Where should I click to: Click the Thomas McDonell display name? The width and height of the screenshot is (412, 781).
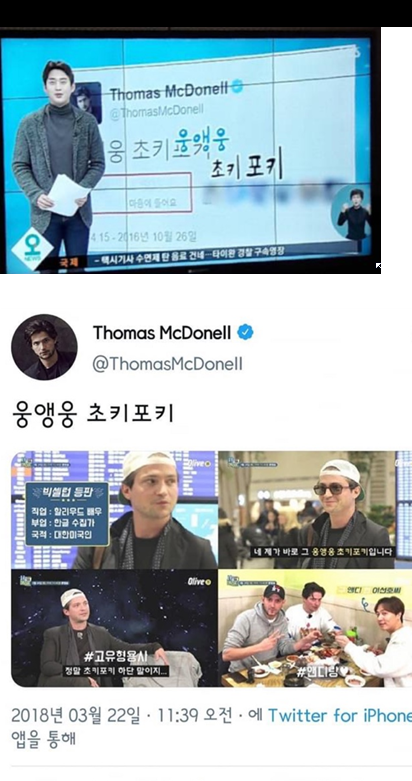point(162,333)
